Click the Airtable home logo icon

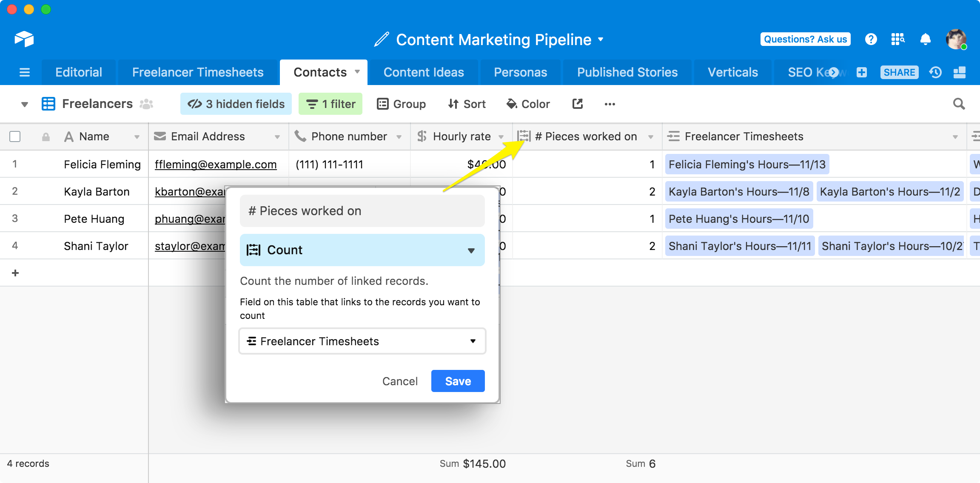coord(24,39)
